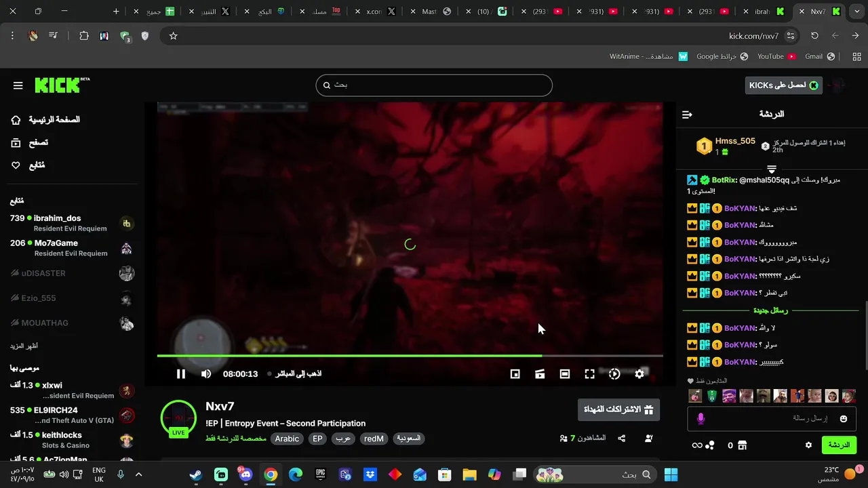Viewport: 868px width, 488px height.
Task: Show hidden system tray icons chevron
Action: [x=138, y=474]
